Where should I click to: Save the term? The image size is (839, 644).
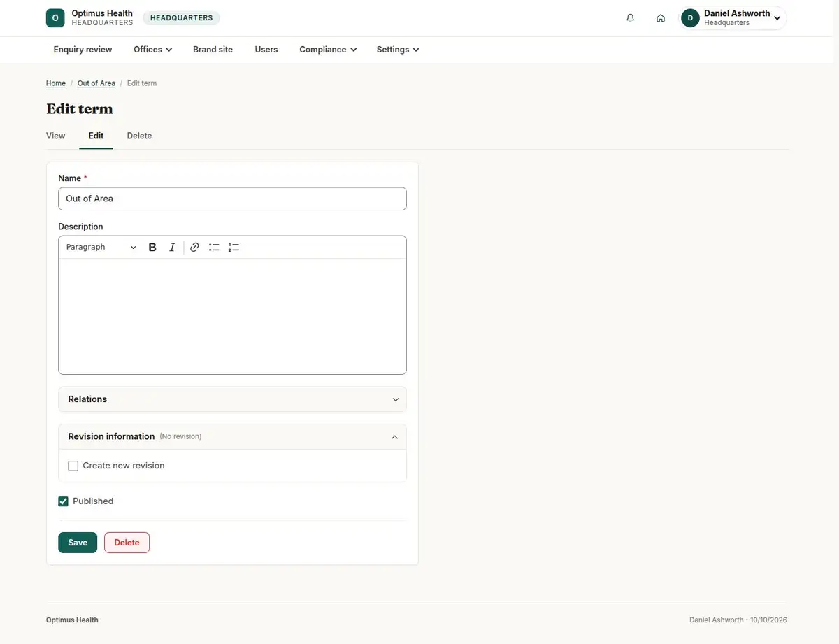(x=78, y=543)
